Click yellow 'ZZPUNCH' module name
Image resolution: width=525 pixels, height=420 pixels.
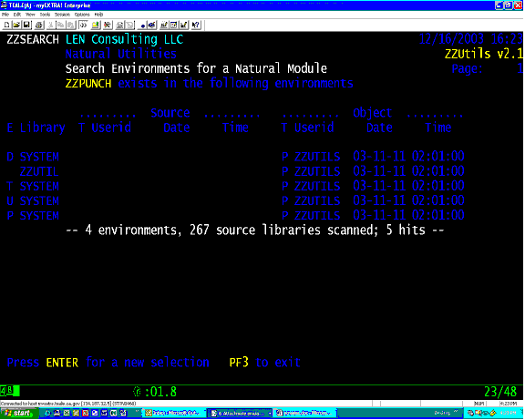tap(88, 83)
